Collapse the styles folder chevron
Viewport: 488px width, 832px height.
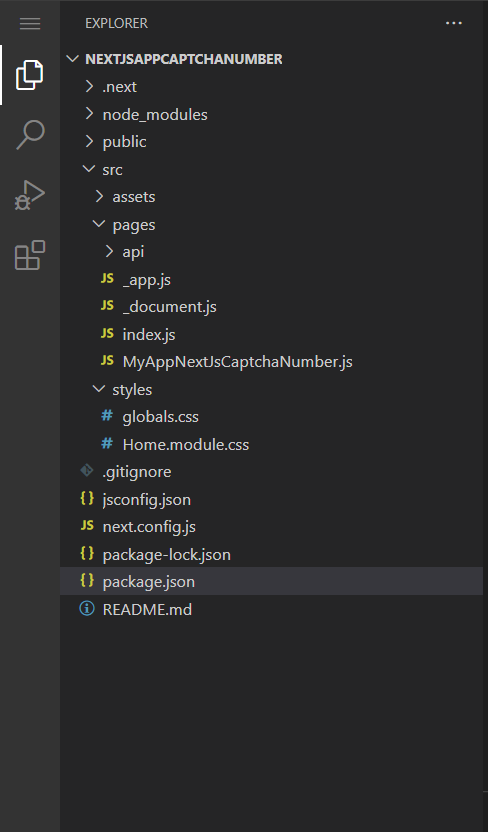pos(99,389)
